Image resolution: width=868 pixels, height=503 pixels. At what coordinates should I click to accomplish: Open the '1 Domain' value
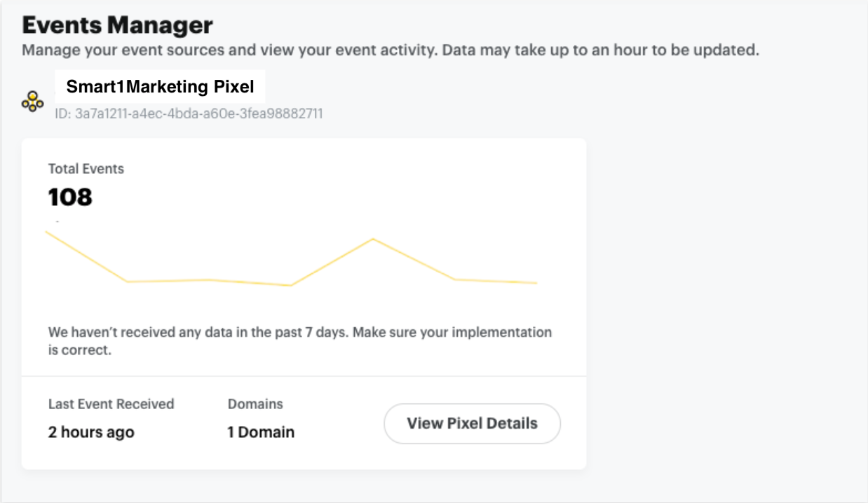261,432
